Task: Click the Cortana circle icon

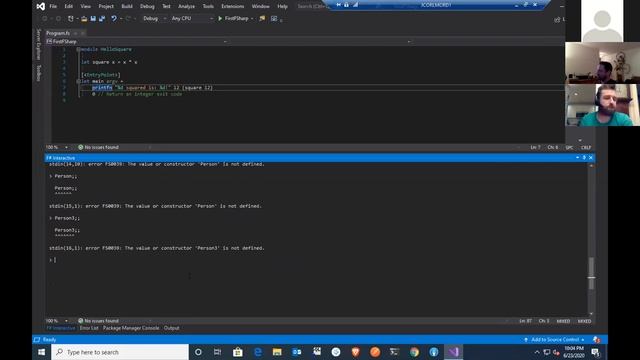Action: click(x=198, y=352)
